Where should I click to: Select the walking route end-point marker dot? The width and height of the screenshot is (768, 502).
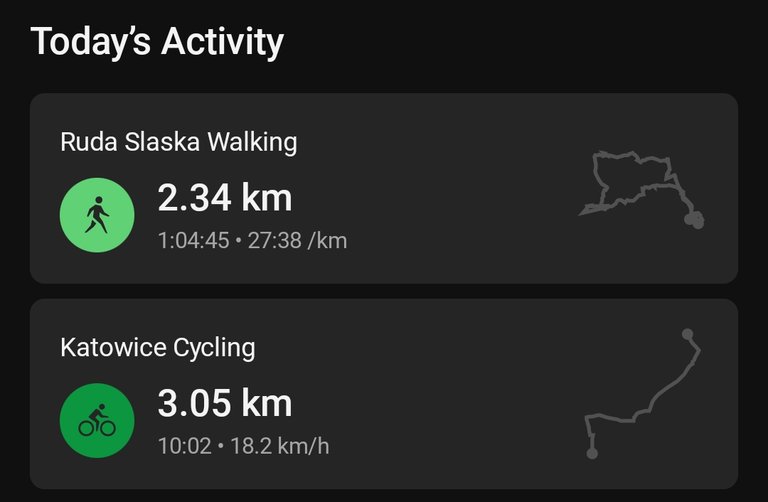[694, 219]
